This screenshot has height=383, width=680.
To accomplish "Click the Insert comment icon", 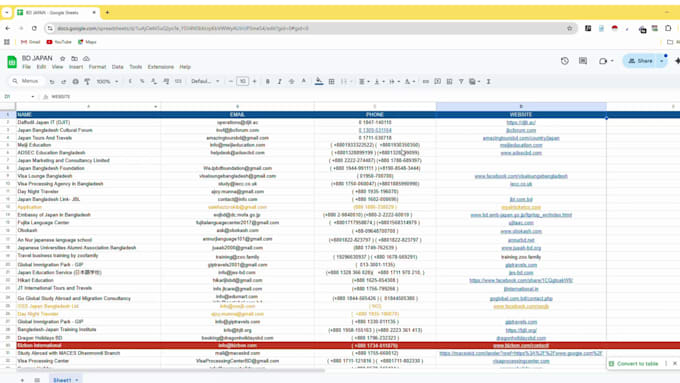I will (x=438, y=82).
